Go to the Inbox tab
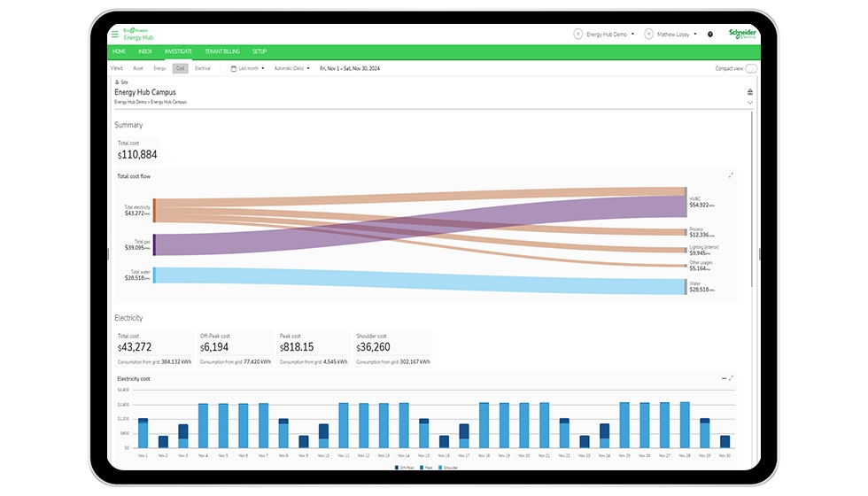The image size is (868, 496). click(145, 51)
